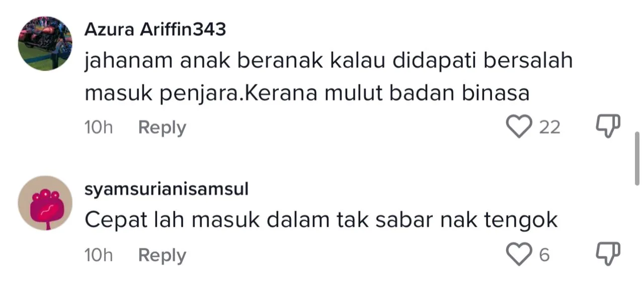Select the 10h timestamp under Azura's comment
This screenshot has width=644, height=284.
coord(99,128)
